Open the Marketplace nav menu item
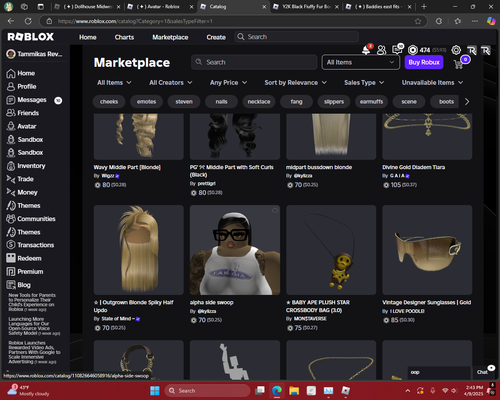The image size is (500, 400). (170, 37)
